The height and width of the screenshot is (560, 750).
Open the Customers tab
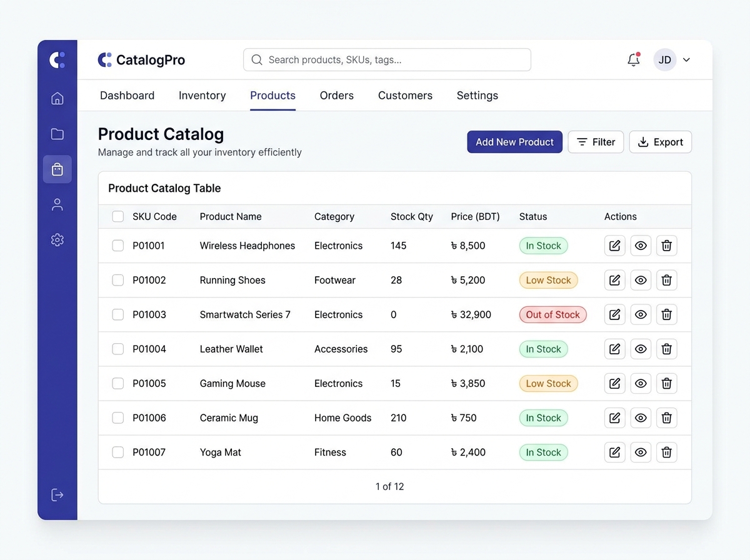click(x=405, y=96)
